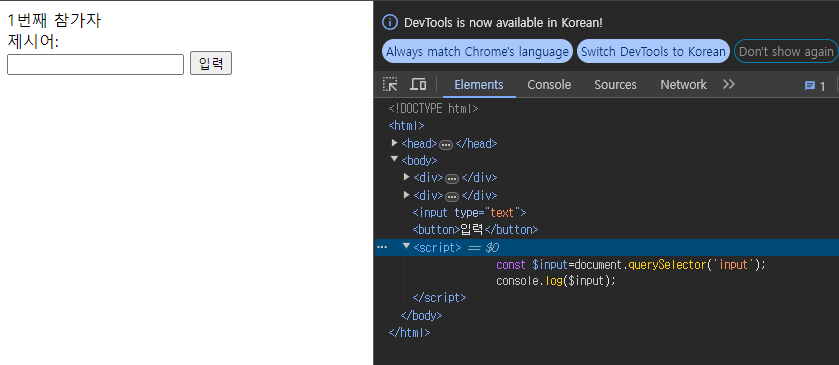This screenshot has width=839, height=365.
Task: Reveal collapsed head contents ellipsis badge
Action: 446,145
